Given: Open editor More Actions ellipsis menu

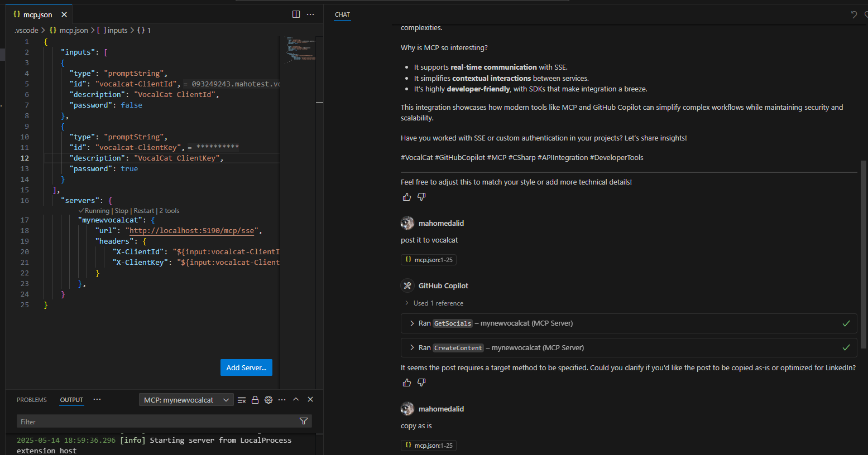Looking at the screenshot, I should [x=311, y=14].
